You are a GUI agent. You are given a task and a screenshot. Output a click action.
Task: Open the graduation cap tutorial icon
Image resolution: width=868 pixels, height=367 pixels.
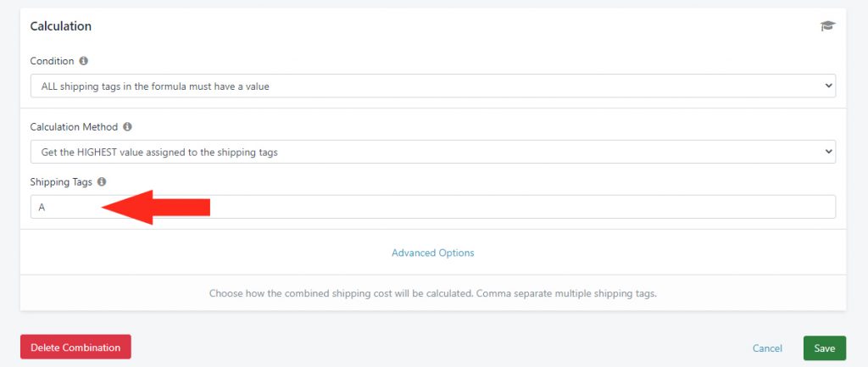tap(827, 26)
